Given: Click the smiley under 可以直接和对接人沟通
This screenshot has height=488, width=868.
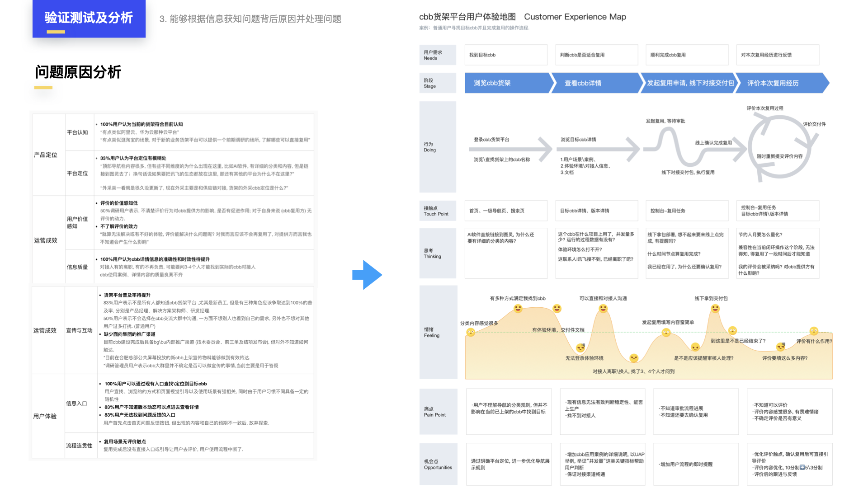Looking at the screenshot, I should pyautogui.click(x=603, y=309).
